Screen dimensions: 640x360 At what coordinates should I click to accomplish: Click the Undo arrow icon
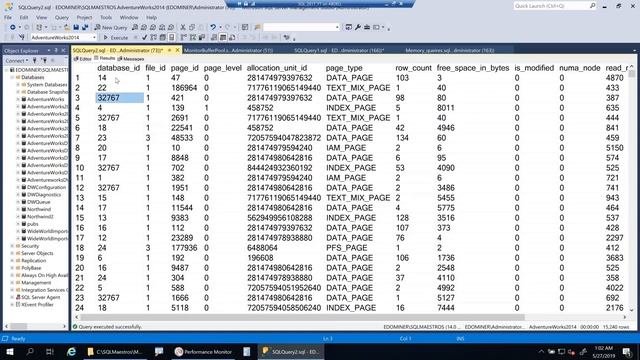213,27
